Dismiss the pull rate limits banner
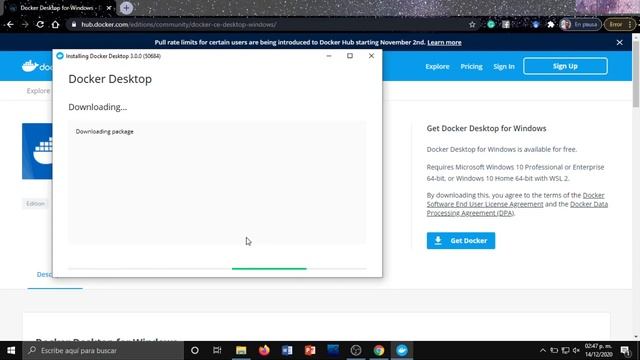The image size is (640, 360). [620, 42]
